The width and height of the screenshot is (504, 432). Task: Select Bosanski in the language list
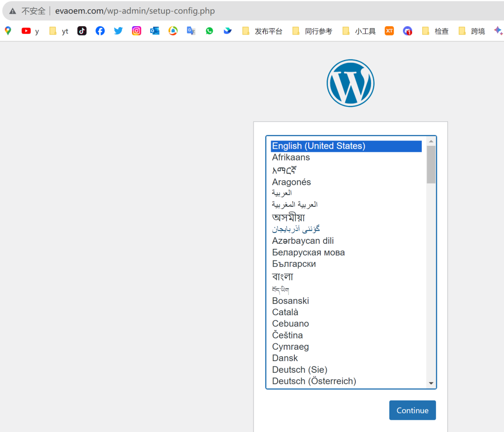pos(346,301)
